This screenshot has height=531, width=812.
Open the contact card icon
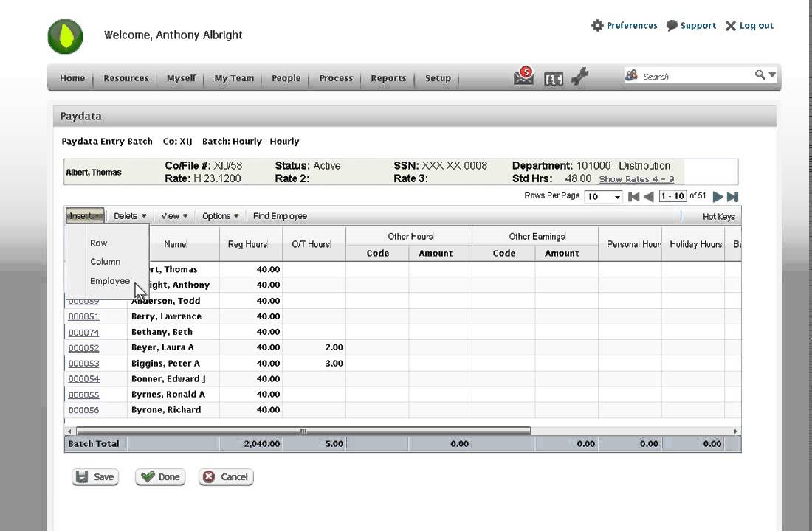coord(554,79)
